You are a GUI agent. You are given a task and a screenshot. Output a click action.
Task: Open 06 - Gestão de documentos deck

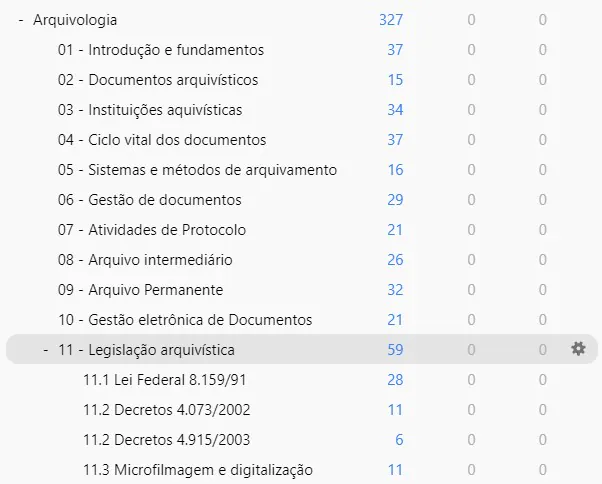pyautogui.click(x=149, y=200)
